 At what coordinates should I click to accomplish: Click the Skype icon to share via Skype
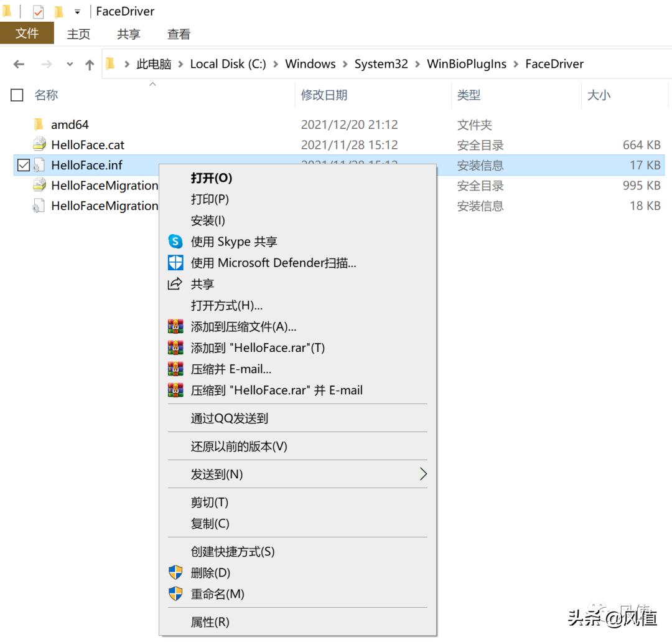(176, 242)
